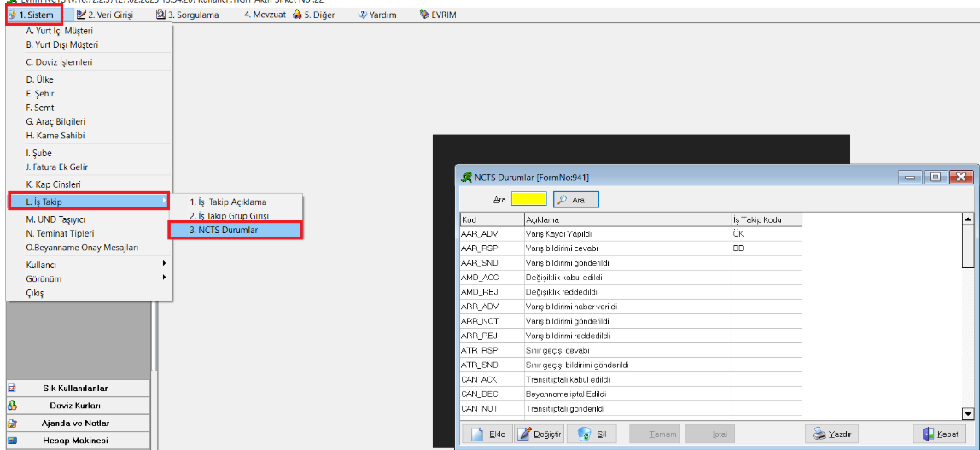Select 2. İş Takip Grup Girişi item

pos(236,216)
